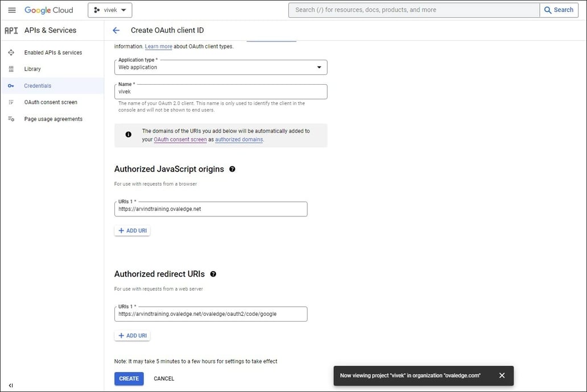
Task: Click the CANCEL button
Action: point(164,378)
